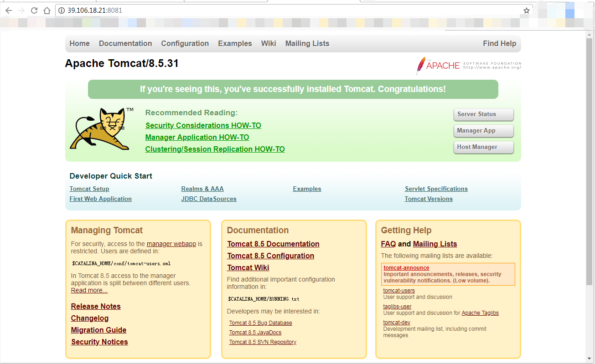Image resolution: width=595 pixels, height=364 pixels.
Task: Open the Security Notices link
Action: tap(99, 342)
